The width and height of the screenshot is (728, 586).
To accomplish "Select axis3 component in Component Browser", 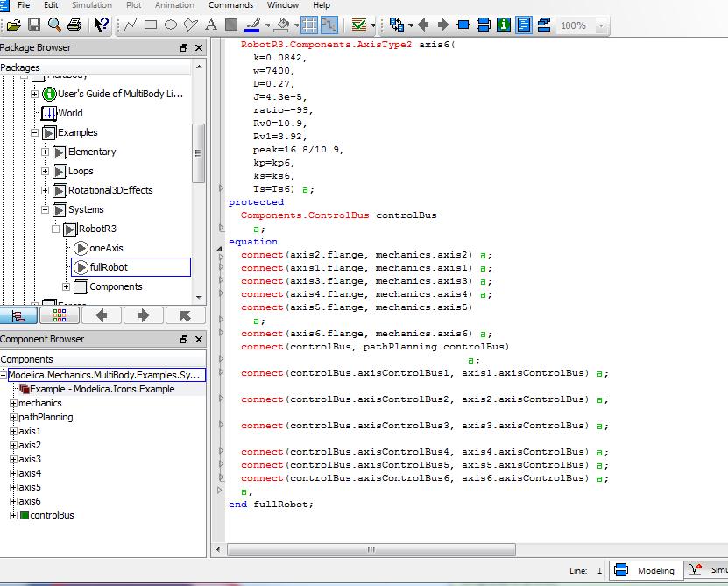I will pyautogui.click(x=30, y=459).
